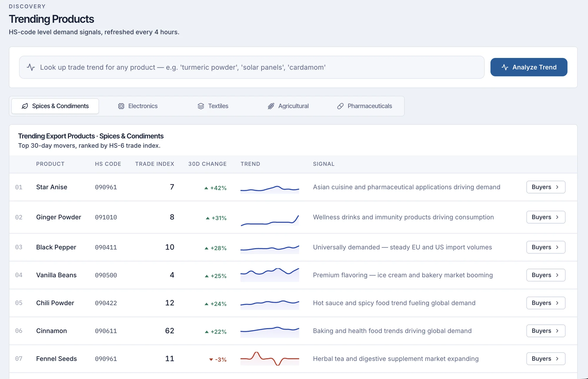Screen dimensions: 588x379
Task: Open the Textiles tab
Action: [213, 106]
